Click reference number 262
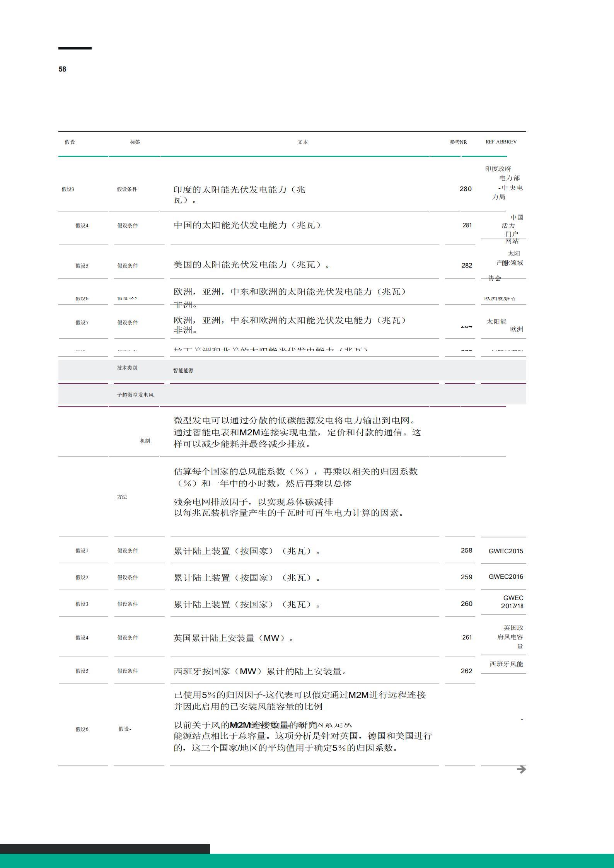 click(467, 671)
